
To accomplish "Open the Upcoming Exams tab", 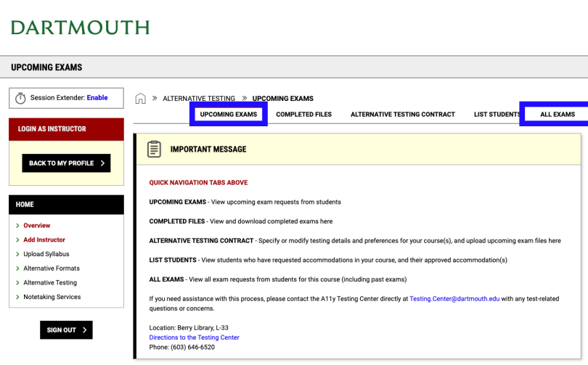I will coord(229,115).
